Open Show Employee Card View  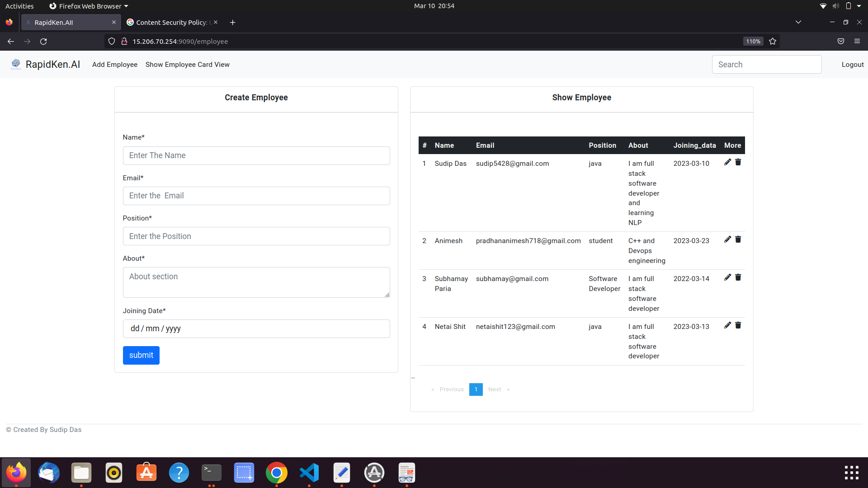point(187,64)
